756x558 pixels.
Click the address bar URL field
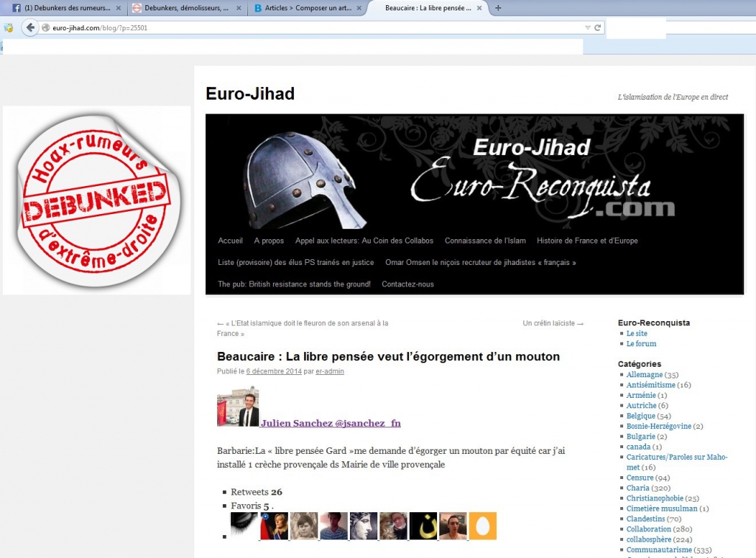(310, 28)
